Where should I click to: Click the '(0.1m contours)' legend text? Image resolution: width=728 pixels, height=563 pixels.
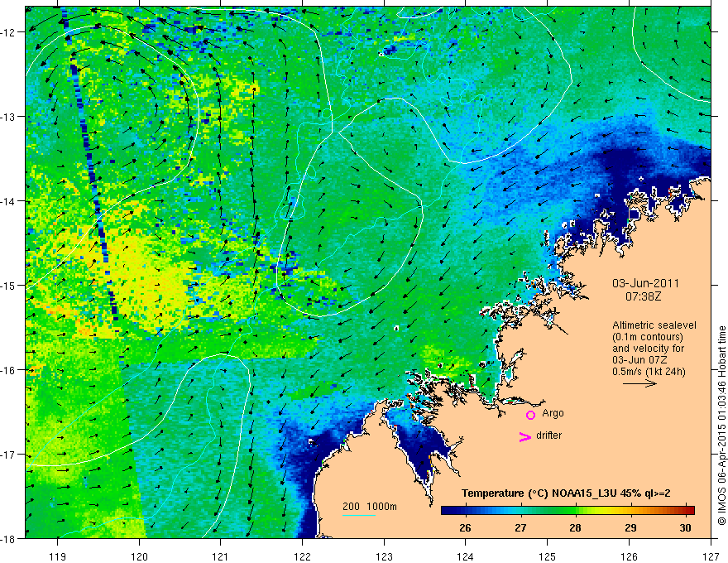pyautogui.click(x=648, y=337)
